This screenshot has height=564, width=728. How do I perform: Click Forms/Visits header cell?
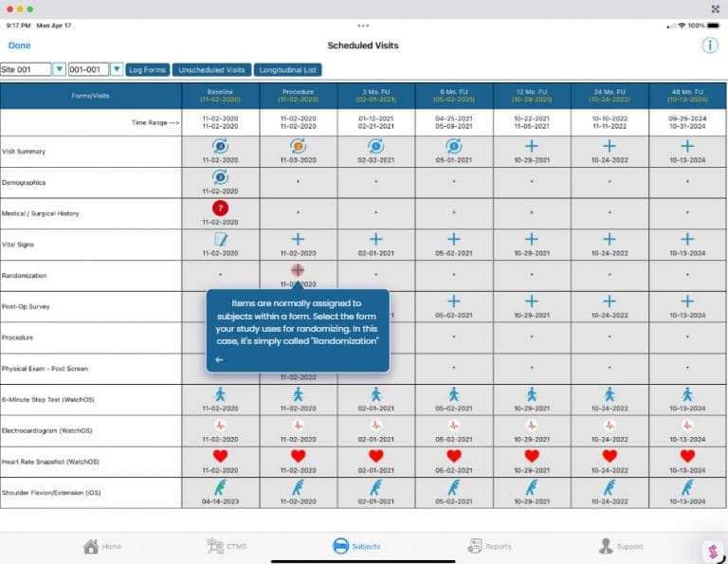(91, 96)
